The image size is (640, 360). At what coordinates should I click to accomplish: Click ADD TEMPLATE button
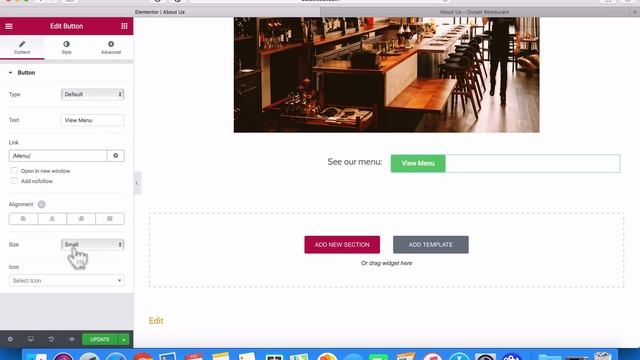click(431, 244)
